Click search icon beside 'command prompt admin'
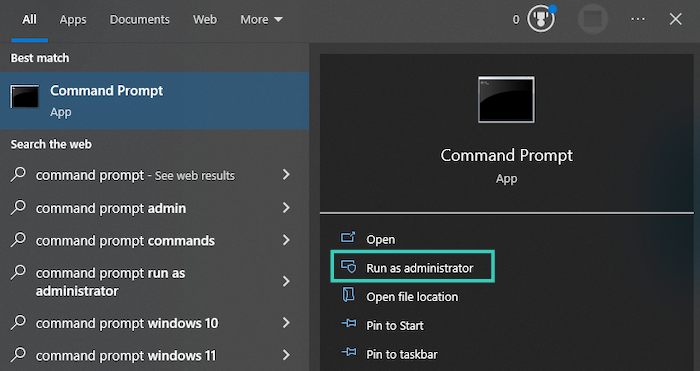The height and width of the screenshot is (371, 700). click(x=18, y=208)
